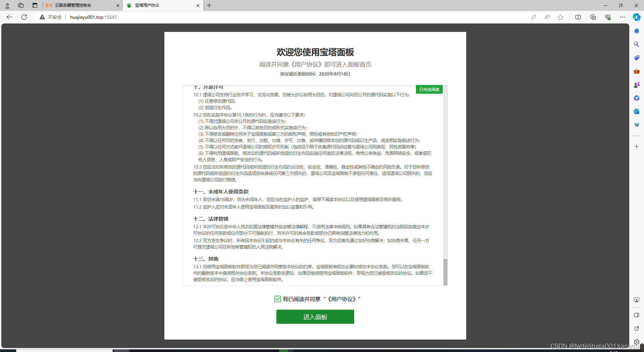644x352 pixels.
Task: Open browser essentials heart icon
Action: 608,17
